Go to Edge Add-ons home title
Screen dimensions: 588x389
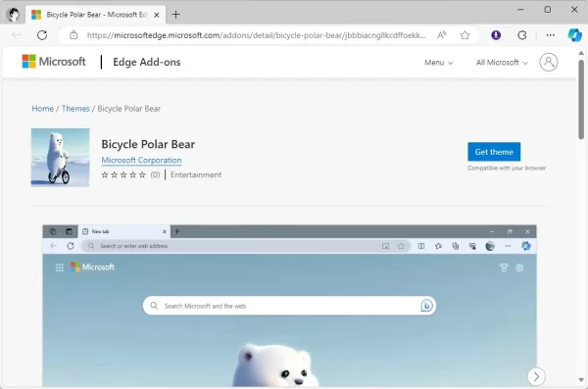(x=147, y=62)
